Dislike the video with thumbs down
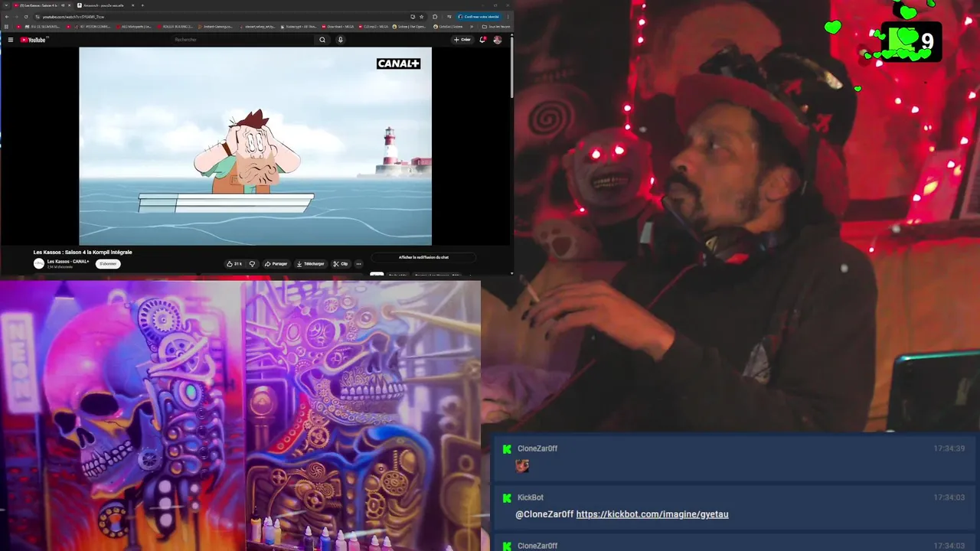980x551 pixels. (252, 264)
